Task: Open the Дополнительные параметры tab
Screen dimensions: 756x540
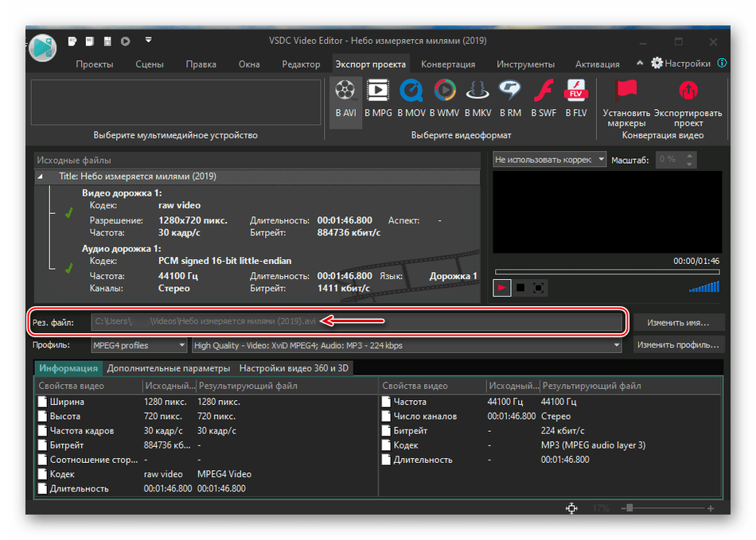Action: pyautogui.click(x=168, y=368)
